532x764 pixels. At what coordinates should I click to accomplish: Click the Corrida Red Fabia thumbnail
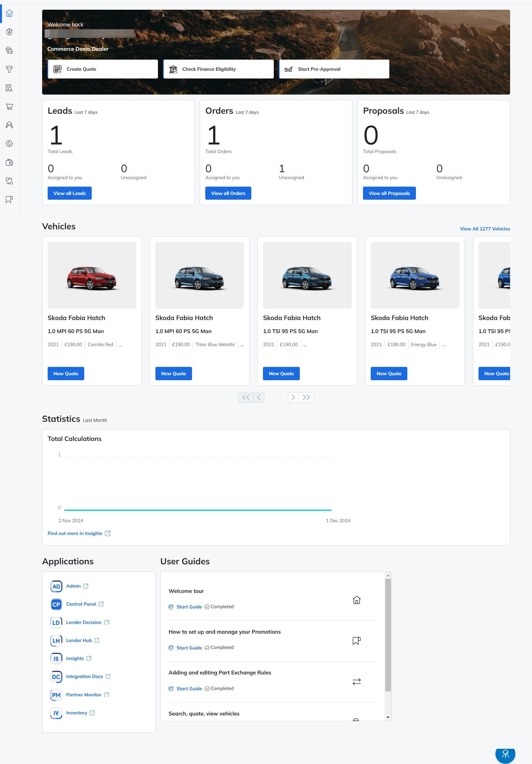coord(92,276)
